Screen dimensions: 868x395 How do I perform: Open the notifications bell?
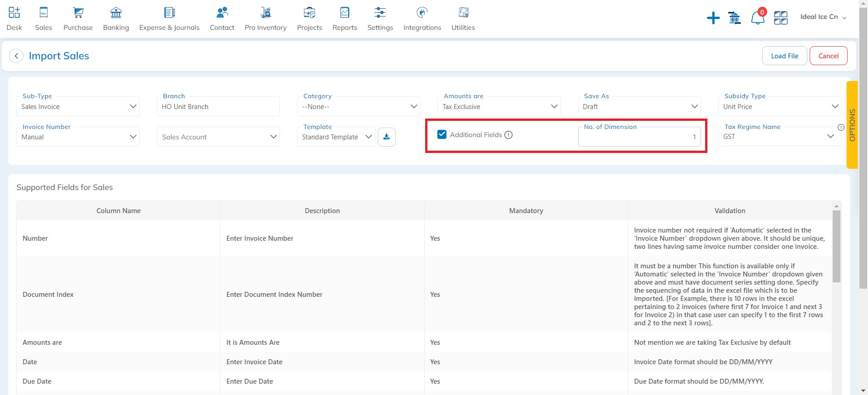click(758, 18)
